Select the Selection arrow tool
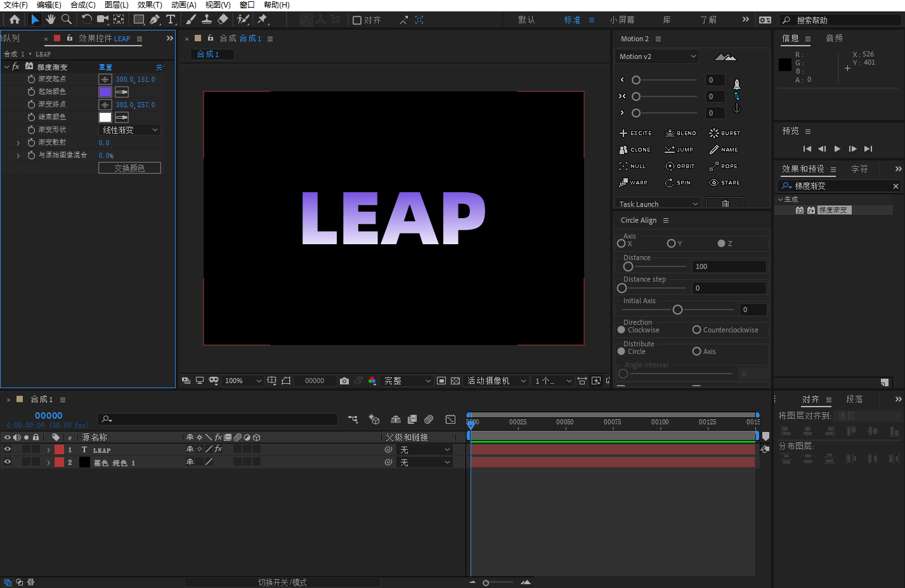This screenshot has width=905, height=588. click(35, 20)
